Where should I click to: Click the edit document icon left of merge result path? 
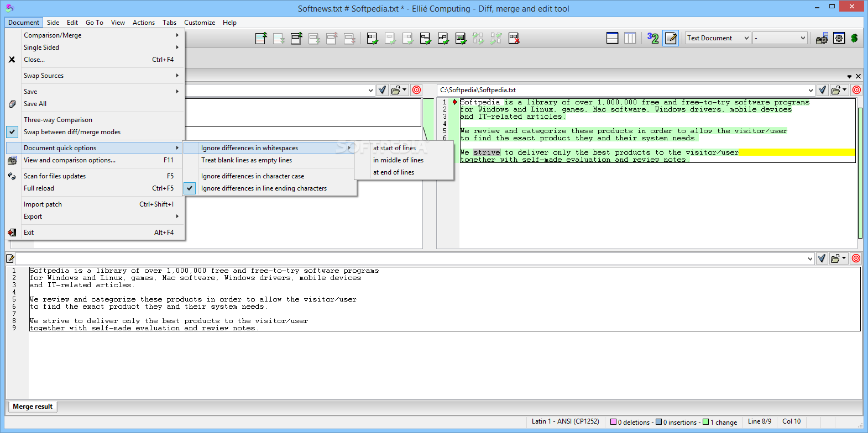coord(10,258)
